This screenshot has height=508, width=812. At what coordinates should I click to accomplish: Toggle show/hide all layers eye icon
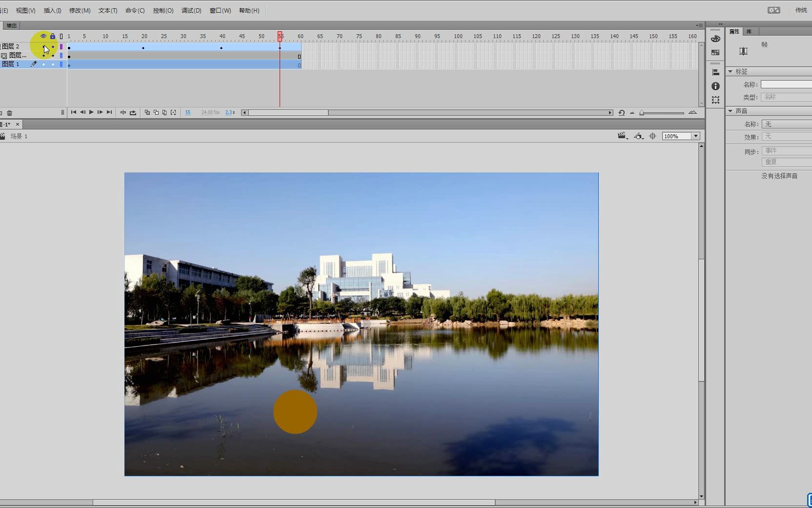pos(43,36)
